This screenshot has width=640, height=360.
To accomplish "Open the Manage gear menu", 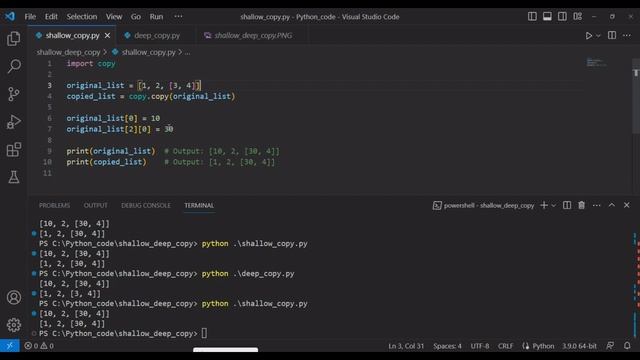I will point(13,325).
